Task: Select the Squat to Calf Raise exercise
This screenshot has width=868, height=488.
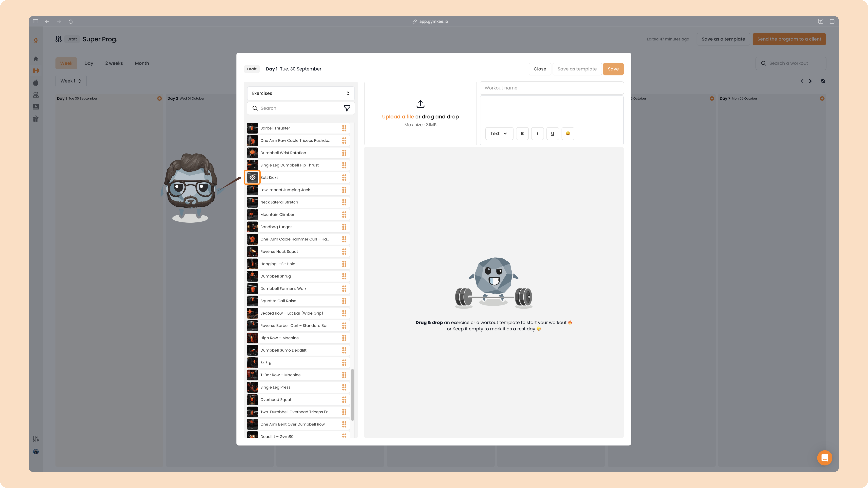Action: (x=298, y=301)
